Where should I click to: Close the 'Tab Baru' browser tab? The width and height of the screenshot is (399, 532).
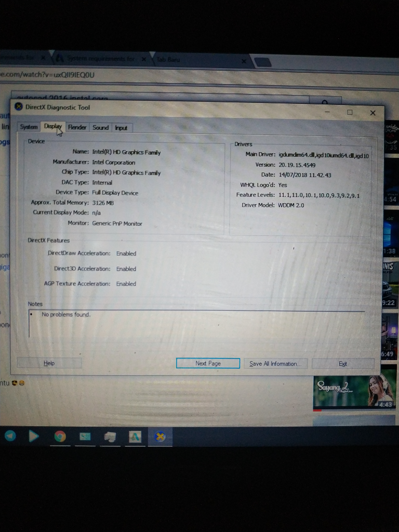(244, 61)
